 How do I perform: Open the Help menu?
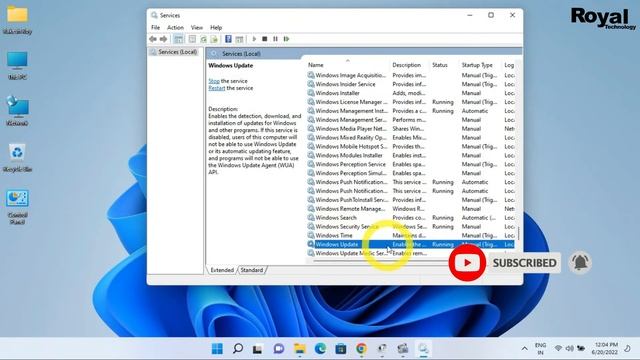coord(216,27)
